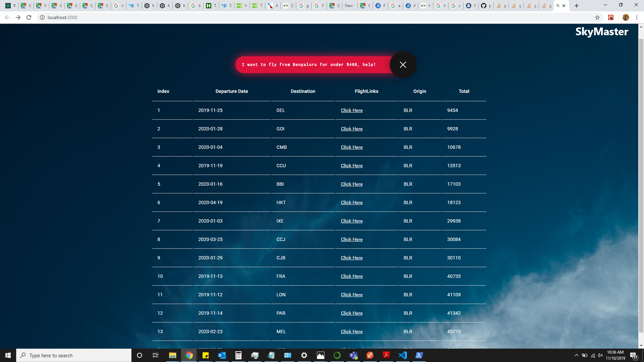The image size is (644, 362).
Task: Open Outlook from the taskbar
Action: 222,355
